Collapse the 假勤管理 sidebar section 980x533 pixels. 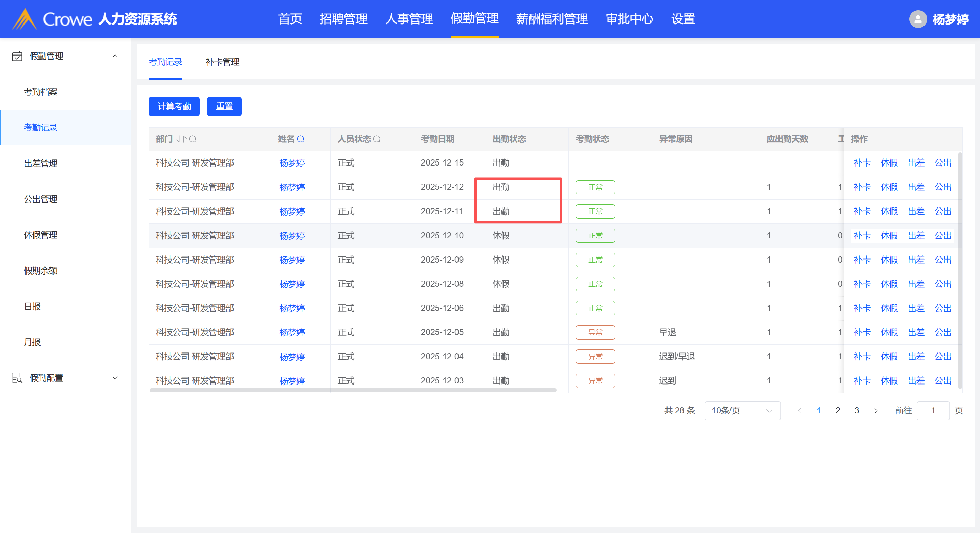(x=115, y=56)
